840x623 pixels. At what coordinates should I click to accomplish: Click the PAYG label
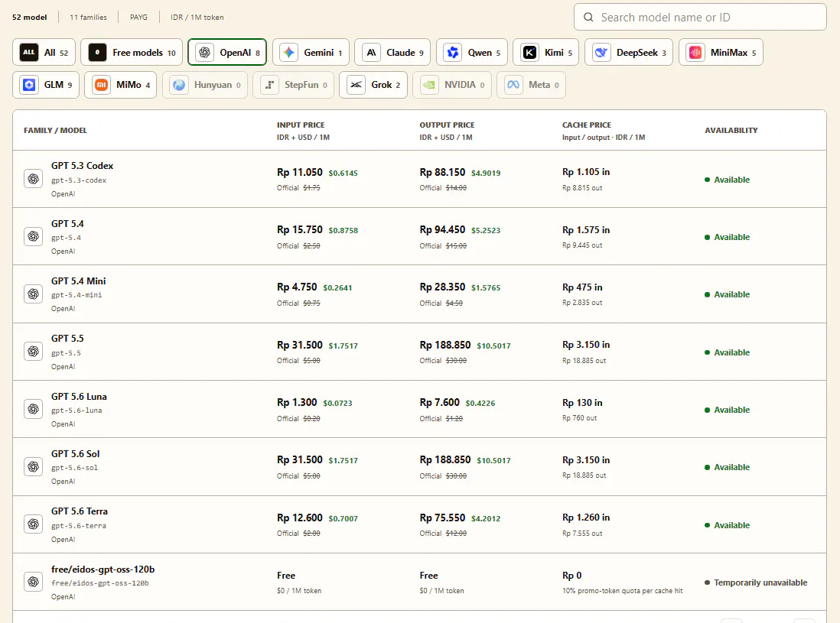tap(138, 17)
